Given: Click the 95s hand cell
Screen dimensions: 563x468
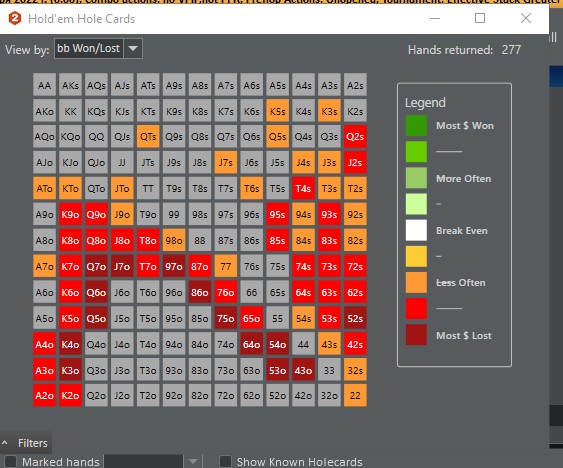Looking at the screenshot, I should [278, 214].
